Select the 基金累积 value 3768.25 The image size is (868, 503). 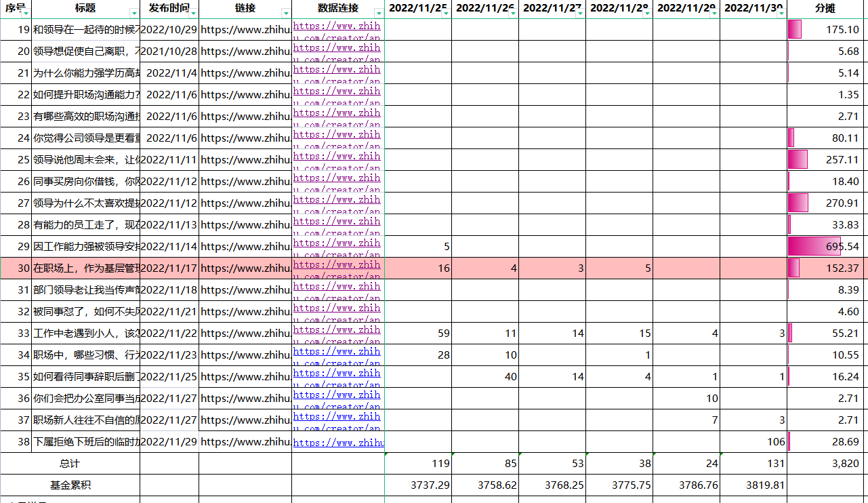coord(552,485)
